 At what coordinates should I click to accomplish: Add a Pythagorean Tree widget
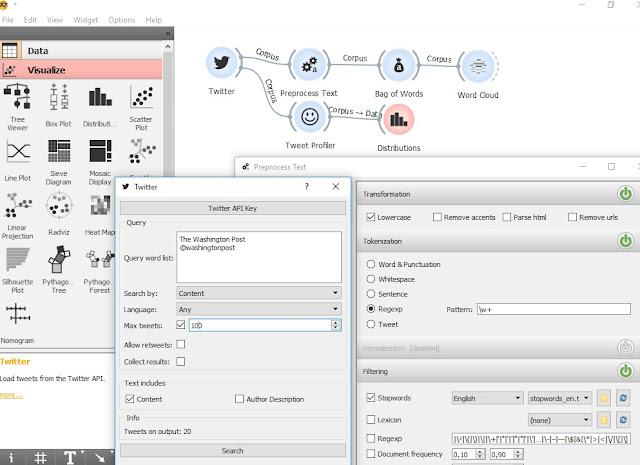(x=58, y=270)
